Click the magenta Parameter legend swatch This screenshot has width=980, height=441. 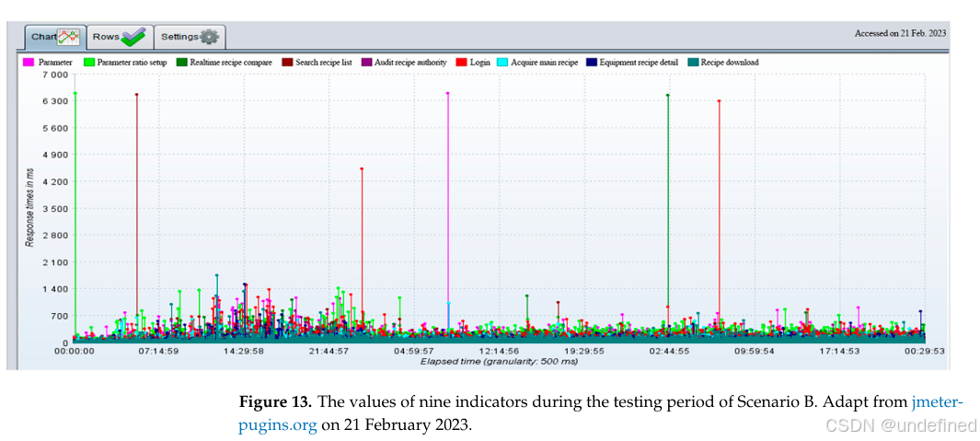(29, 63)
